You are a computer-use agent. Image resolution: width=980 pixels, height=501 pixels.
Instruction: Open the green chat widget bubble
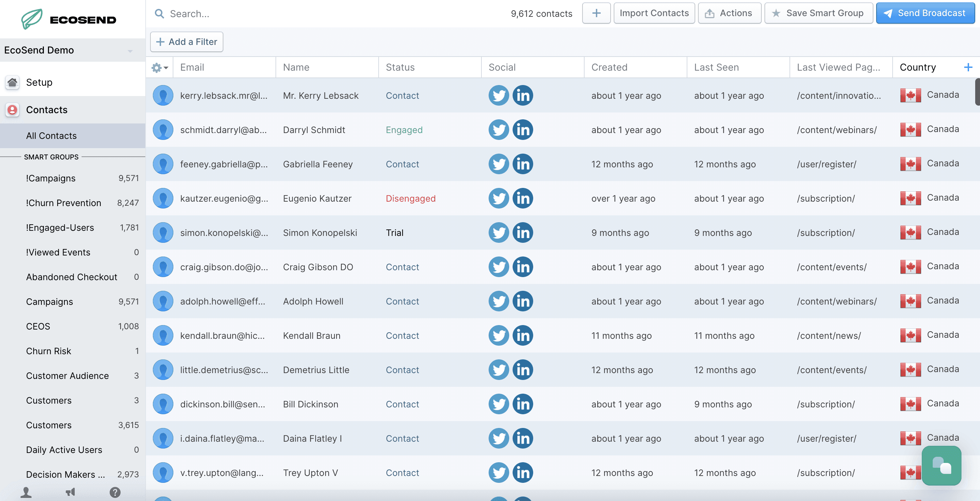tap(941, 465)
